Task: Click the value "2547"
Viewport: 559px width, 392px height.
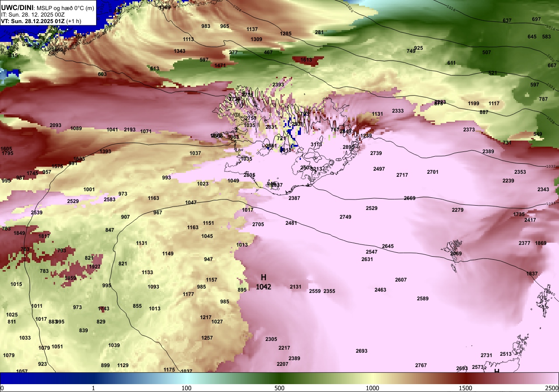Action: coord(372,252)
